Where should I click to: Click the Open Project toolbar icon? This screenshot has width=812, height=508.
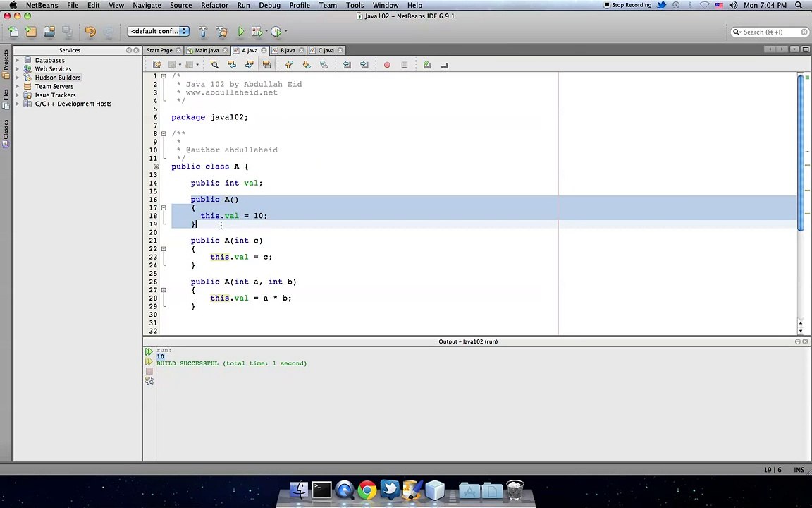pyautogui.click(x=49, y=32)
